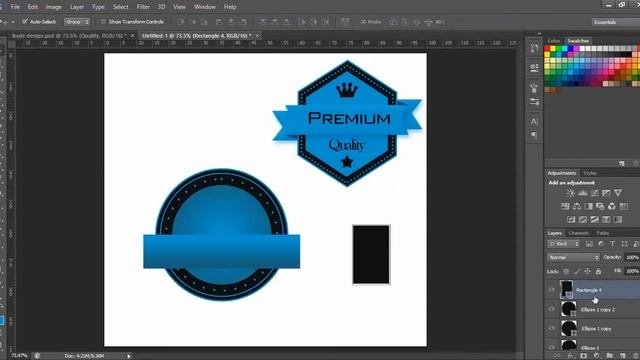Viewport: 640px width, 360px height.
Task: Filter layers by pixel layers
Action: pos(589,244)
